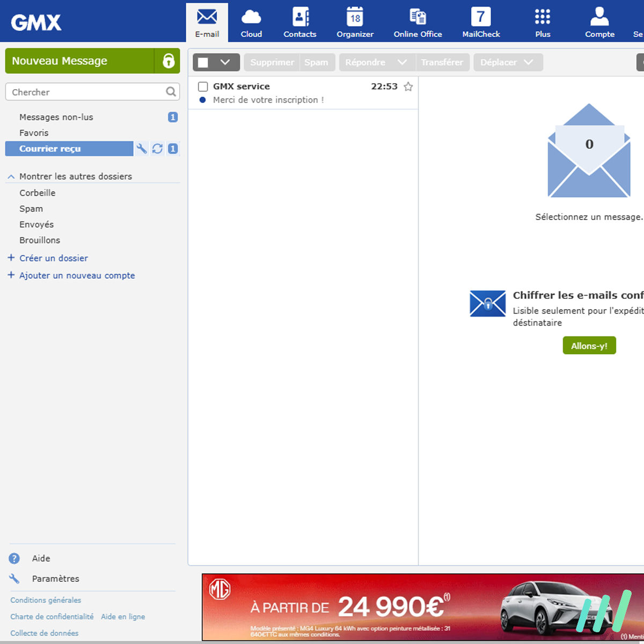Launch Online Office

click(x=418, y=23)
